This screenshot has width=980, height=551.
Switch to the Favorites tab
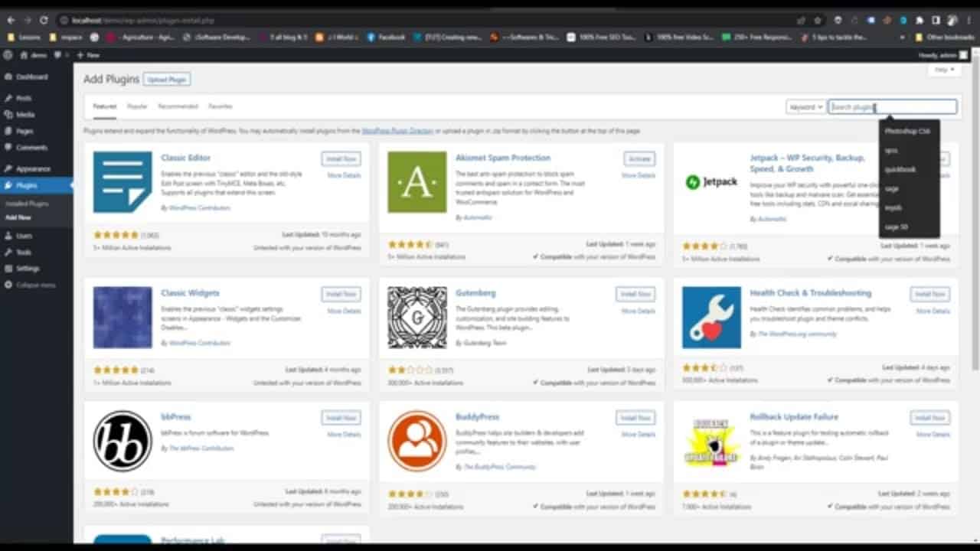click(220, 106)
